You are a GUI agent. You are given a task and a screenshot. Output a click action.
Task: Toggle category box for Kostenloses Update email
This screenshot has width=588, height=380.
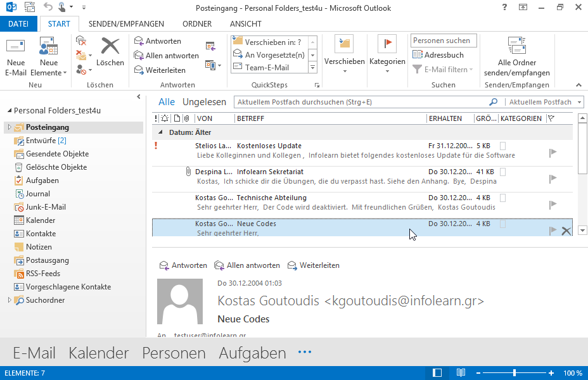point(503,146)
